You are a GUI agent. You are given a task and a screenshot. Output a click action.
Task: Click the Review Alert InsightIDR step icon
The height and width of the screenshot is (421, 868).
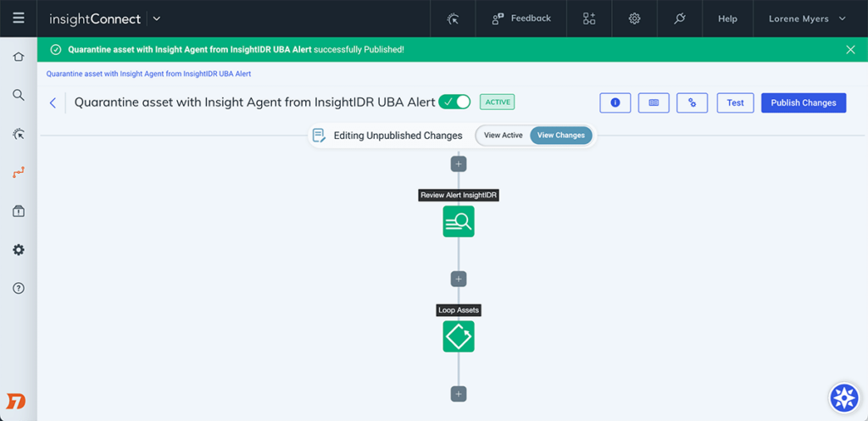click(x=459, y=222)
